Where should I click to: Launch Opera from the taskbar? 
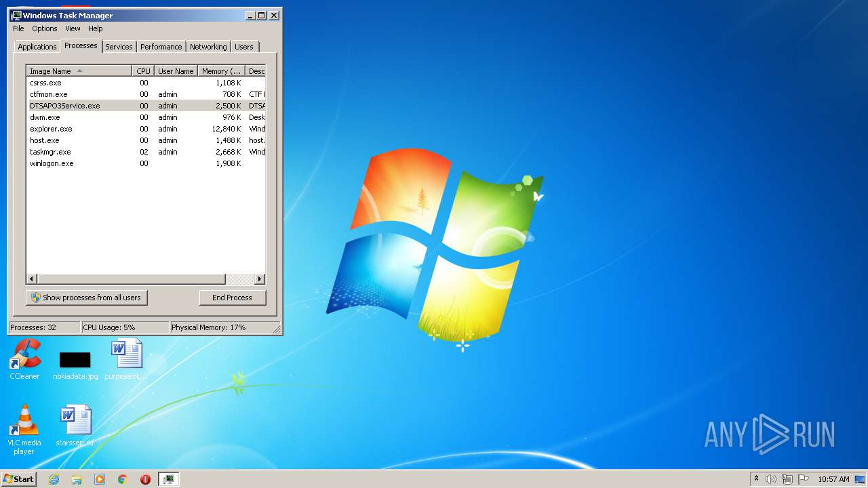tap(145, 479)
